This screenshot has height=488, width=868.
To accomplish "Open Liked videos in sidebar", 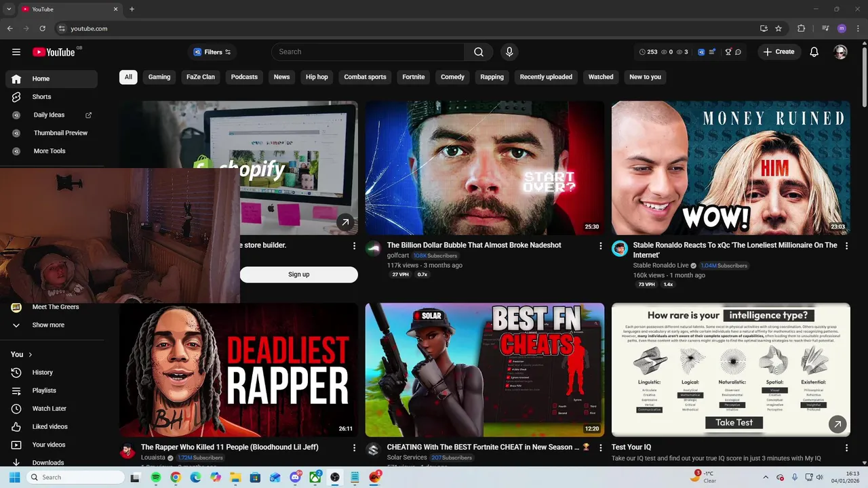I will pyautogui.click(x=52, y=427).
